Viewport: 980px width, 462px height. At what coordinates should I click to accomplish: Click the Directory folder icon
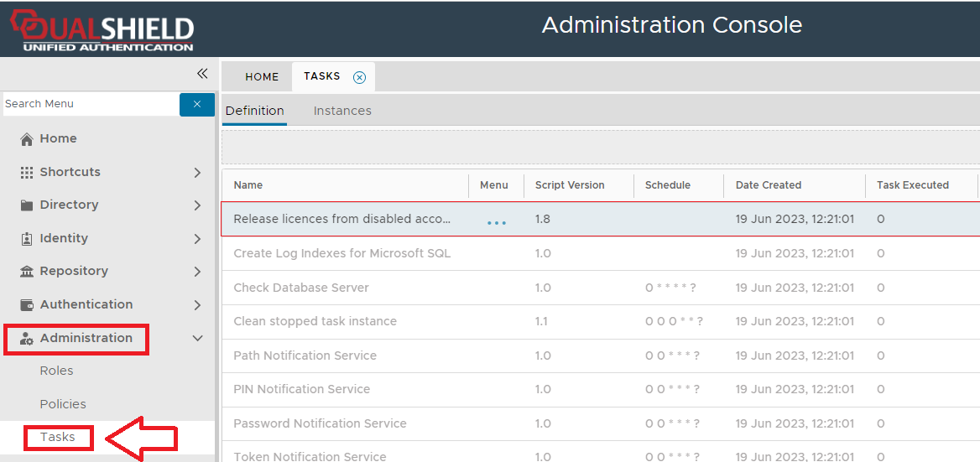pyautogui.click(x=27, y=205)
